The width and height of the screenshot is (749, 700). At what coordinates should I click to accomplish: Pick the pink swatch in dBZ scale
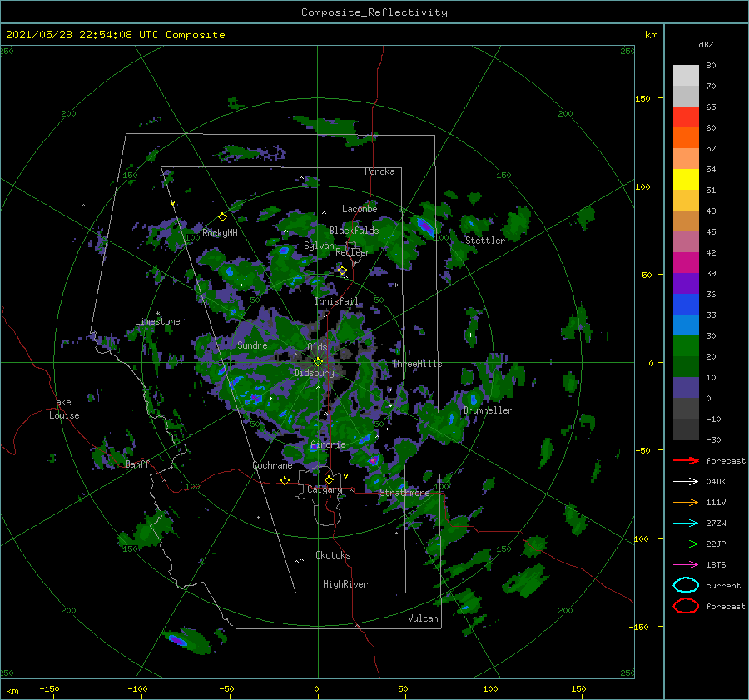click(686, 241)
